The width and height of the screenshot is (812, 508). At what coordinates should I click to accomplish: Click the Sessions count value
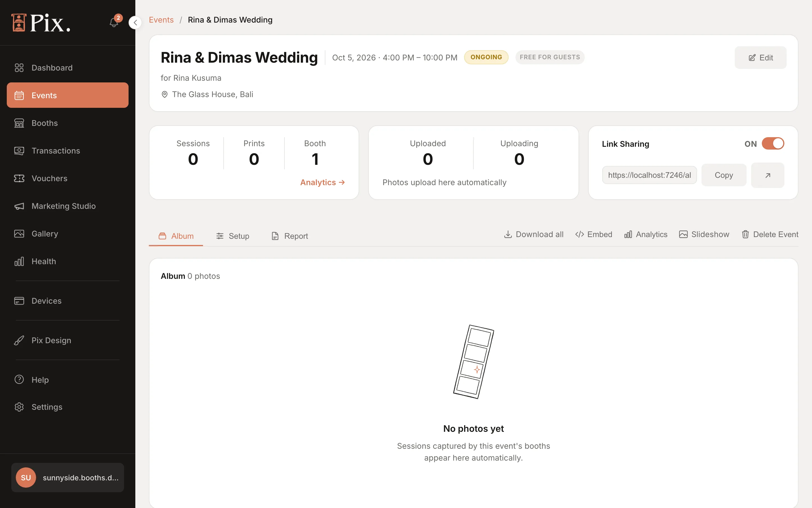193,159
